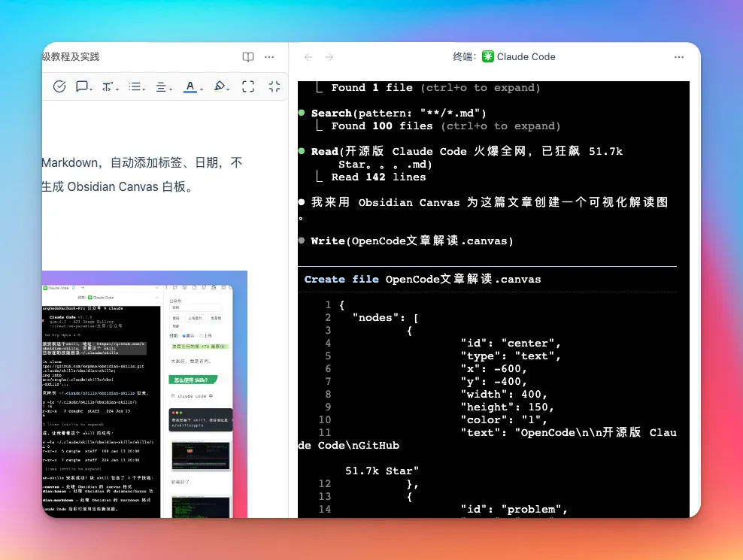Click the green Claude Code app icon
The height and width of the screenshot is (560, 743).
click(x=487, y=57)
